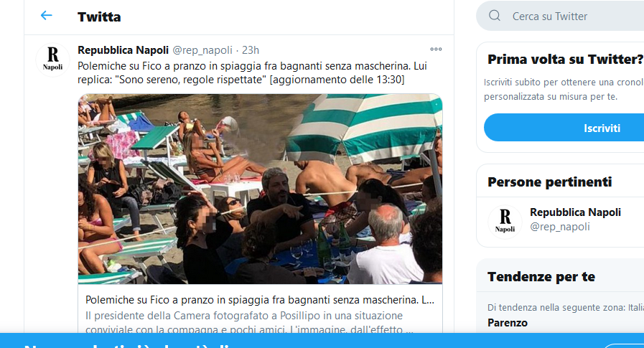Click the Repubblica Napoli avatar in Persone pertinenti
This screenshot has height=348, width=644.
(505, 222)
